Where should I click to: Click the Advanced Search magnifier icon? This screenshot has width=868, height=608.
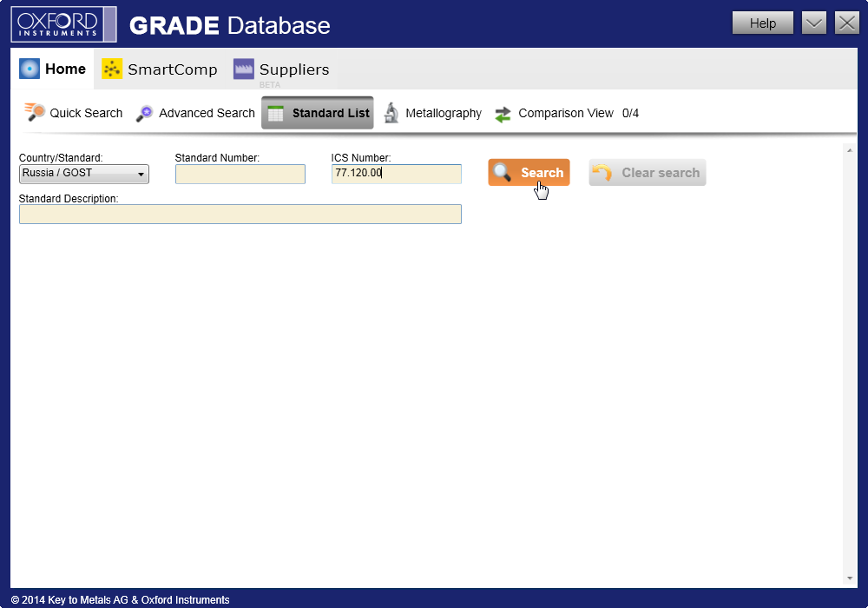(144, 113)
